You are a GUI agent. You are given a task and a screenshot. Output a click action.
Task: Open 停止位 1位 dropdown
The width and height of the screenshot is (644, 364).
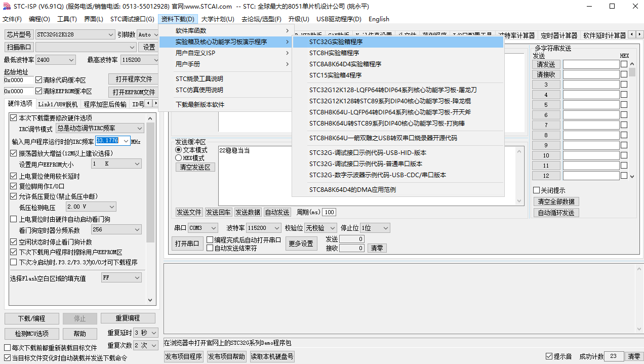point(374,228)
